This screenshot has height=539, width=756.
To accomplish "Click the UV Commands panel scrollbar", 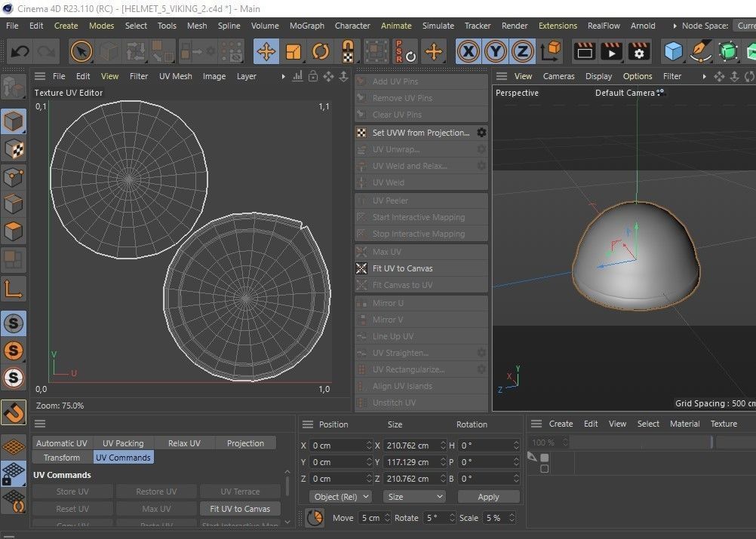I will [x=287, y=488].
